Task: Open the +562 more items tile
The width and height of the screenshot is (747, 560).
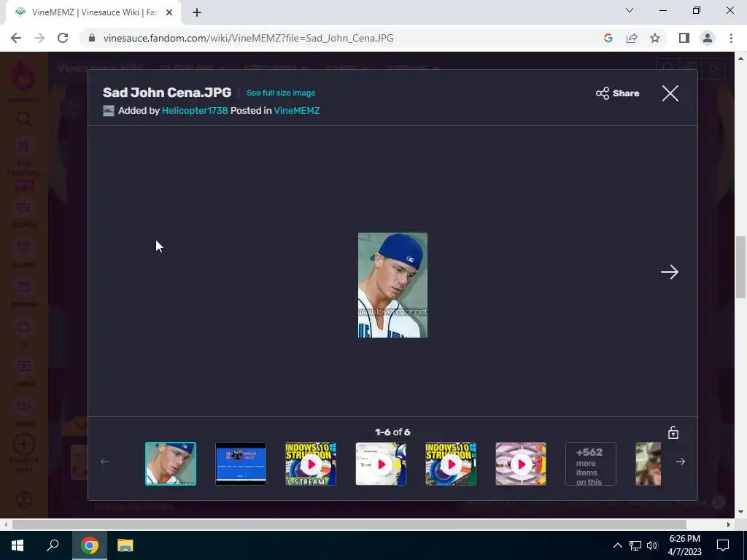Action: coord(591,464)
